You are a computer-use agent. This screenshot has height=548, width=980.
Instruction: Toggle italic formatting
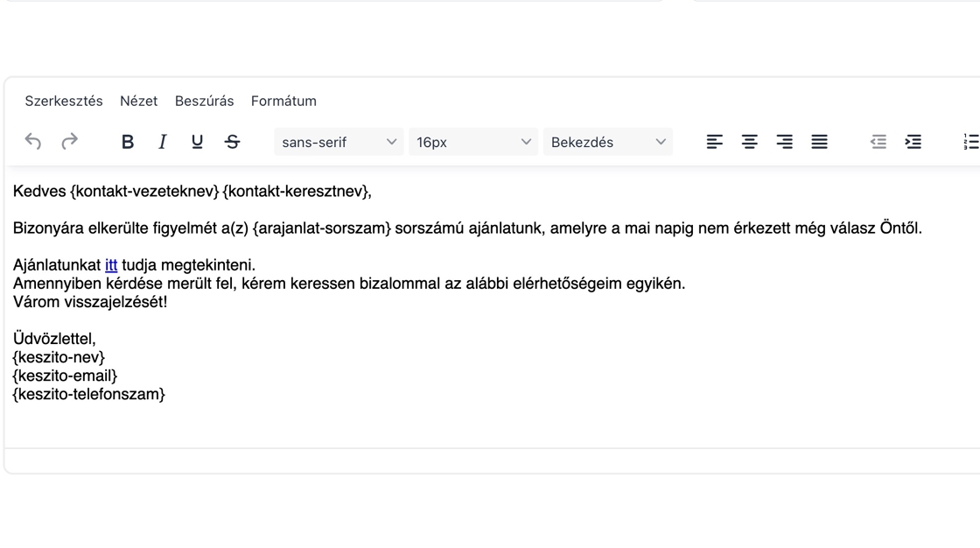pyautogui.click(x=162, y=142)
